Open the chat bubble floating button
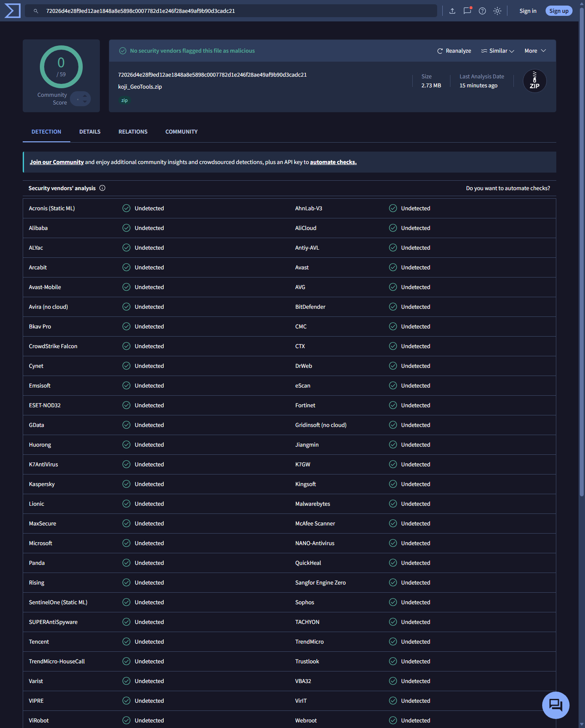The width and height of the screenshot is (585, 728). tap(556, 705)
